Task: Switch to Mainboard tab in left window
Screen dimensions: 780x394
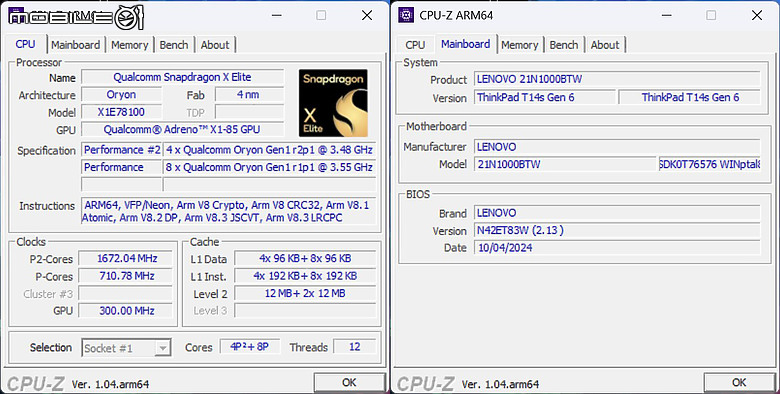Action: 75,45
